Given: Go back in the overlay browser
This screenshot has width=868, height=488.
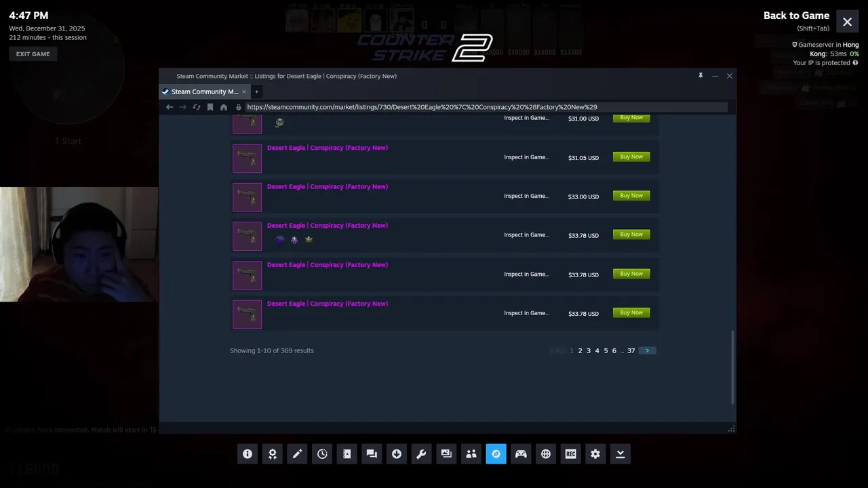Looking at the screenshot, I should [170, 107].
